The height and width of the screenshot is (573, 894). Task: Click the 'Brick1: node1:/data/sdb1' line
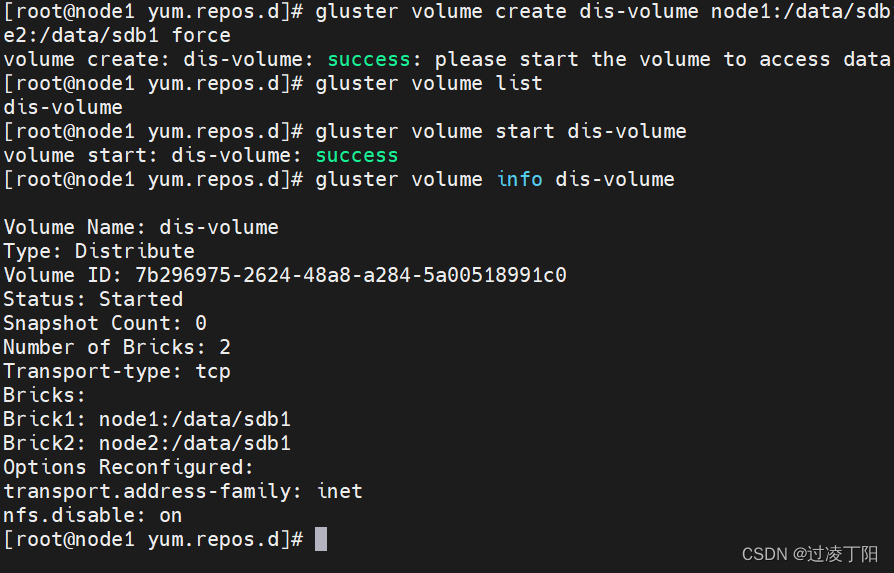click(147, 420)
